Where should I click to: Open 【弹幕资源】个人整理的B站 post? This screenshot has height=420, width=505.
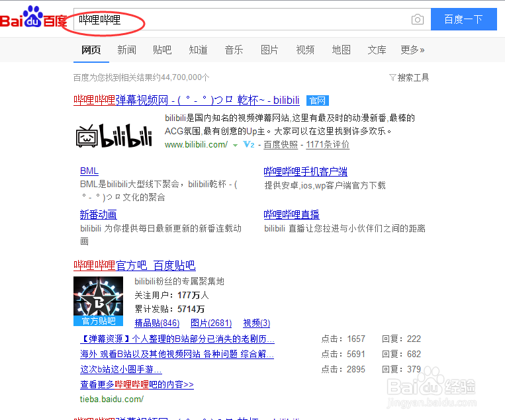tap(177, 339)
